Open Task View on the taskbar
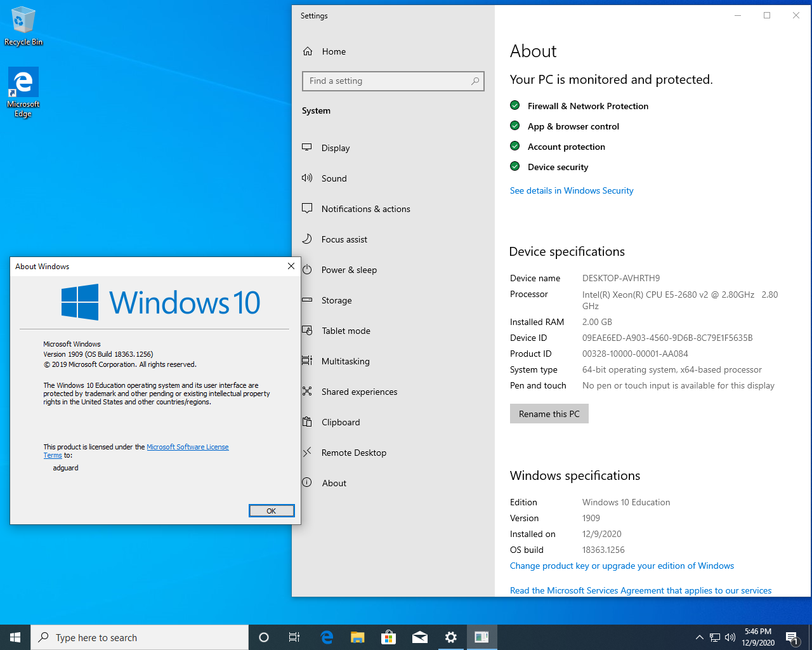The height and width of the screenshot is (650, 812). [x=294, y=637]
